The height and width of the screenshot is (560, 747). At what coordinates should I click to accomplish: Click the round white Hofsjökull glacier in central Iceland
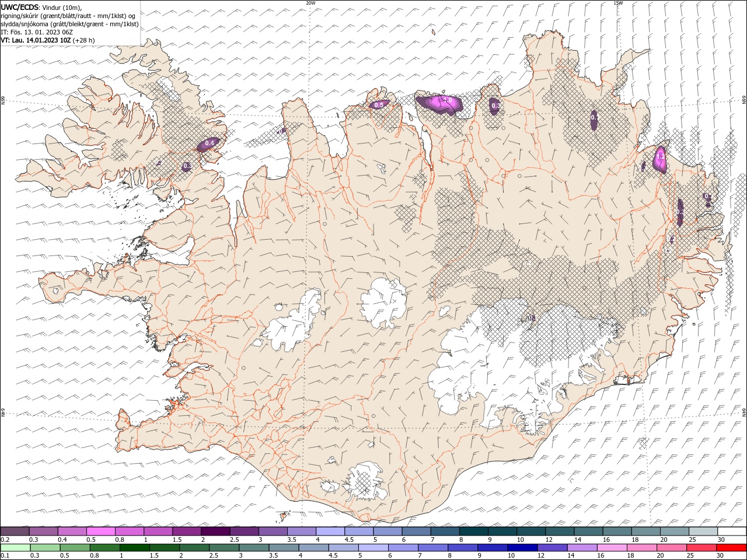pos(382,303)
